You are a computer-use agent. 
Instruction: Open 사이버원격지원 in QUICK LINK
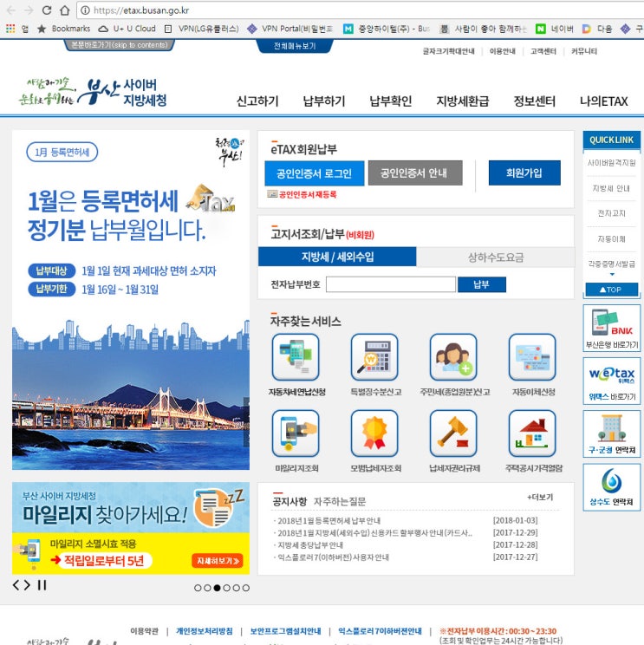(x=612, y=163)
